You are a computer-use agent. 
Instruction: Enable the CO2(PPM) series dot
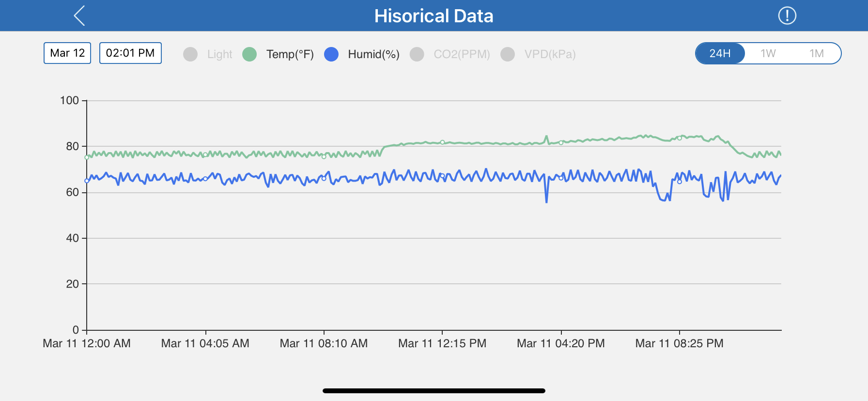(x=417, y=54)
